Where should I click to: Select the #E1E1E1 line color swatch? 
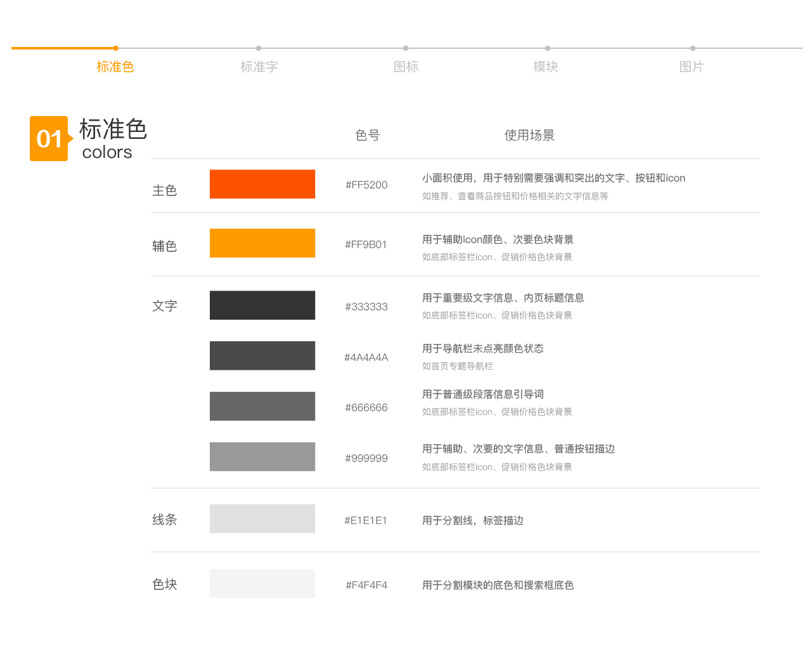tap(262, 519)
